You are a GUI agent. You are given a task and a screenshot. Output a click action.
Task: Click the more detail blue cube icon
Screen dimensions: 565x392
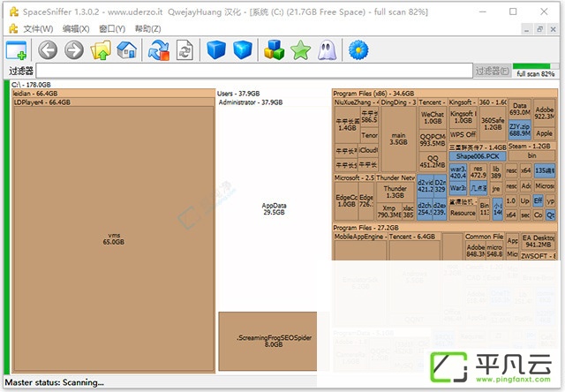(243, 49)
